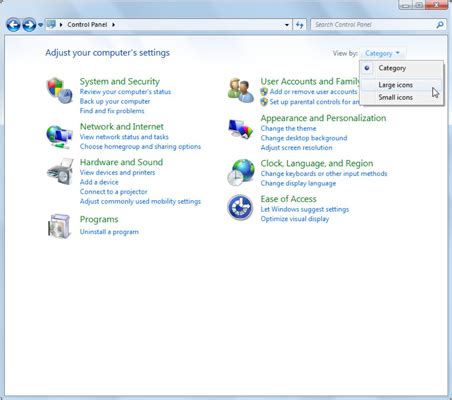Viewport: 452px width, 400px height.
Task: Click Adjust commonly used mobility settings
Action: point(140,202)
